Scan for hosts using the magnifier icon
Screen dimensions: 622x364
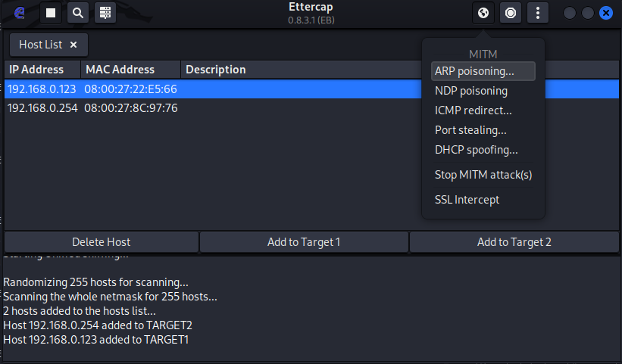coord(78,13)
